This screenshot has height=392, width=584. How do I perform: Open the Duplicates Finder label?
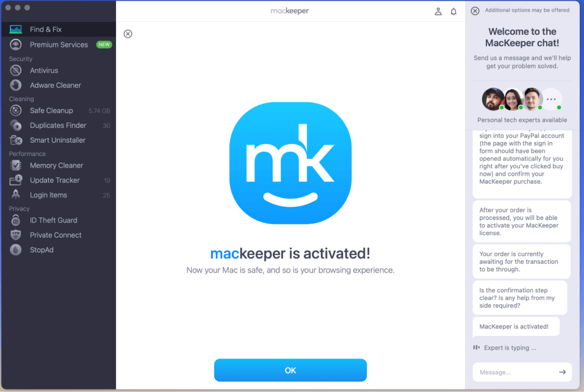click(58, 126)
